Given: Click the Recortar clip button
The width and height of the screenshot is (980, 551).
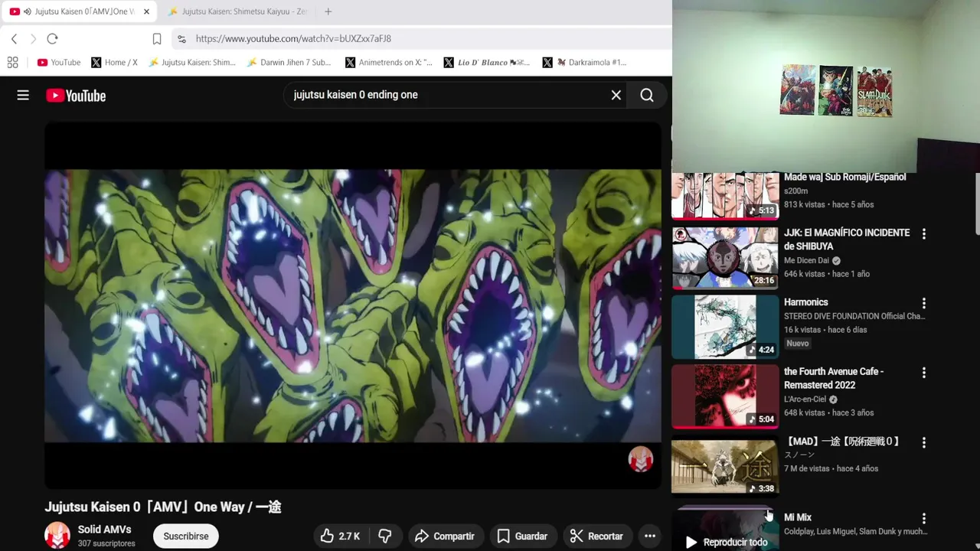Looking at the screenshot, I should [596, 536].
